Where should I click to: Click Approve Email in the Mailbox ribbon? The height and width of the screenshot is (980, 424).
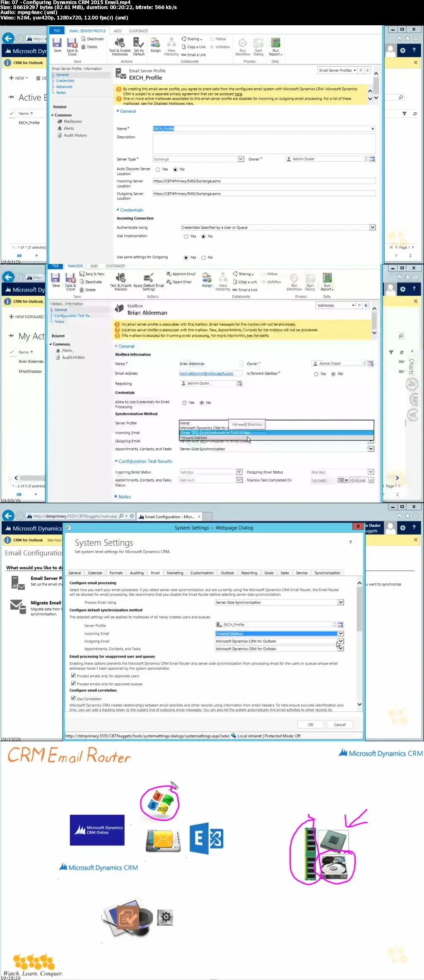(x=181, y=274)
